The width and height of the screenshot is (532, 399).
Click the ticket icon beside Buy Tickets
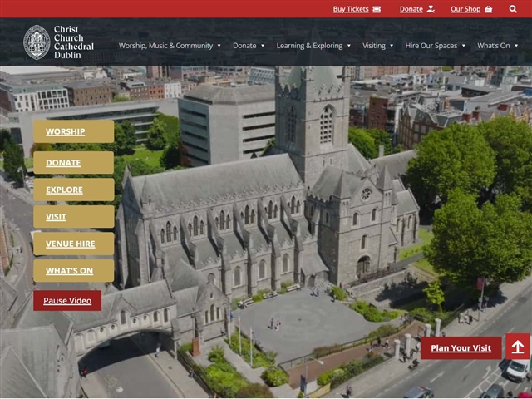click(x=377, y=9)
